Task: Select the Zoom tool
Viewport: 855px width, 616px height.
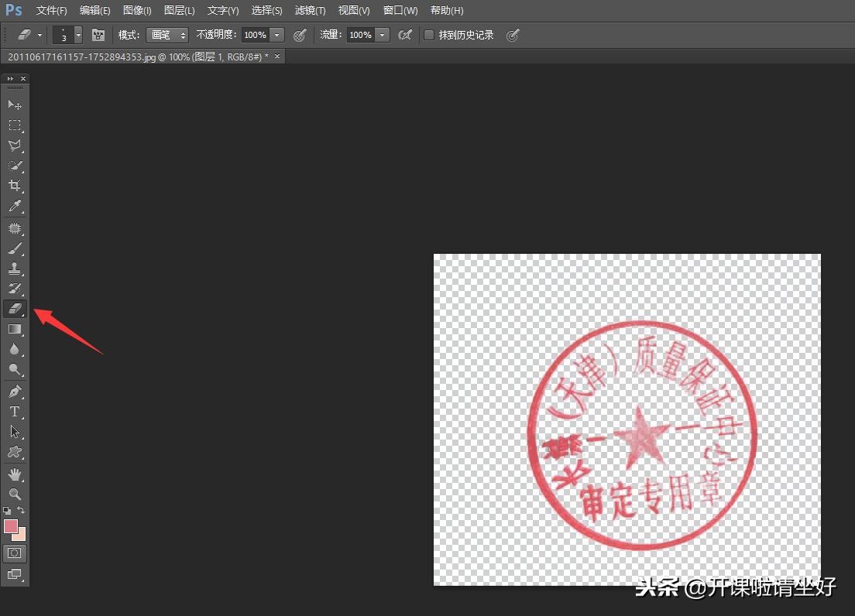Action: [x=15, y=495]
